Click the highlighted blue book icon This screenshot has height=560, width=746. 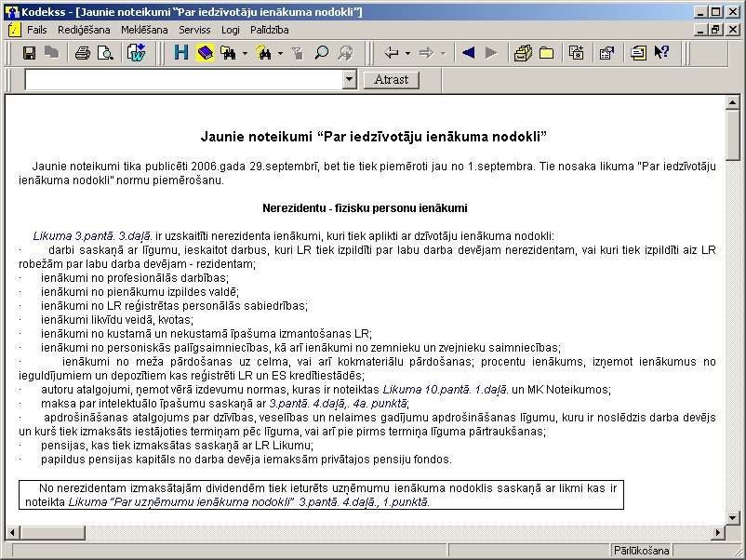(x=205, y=52)
